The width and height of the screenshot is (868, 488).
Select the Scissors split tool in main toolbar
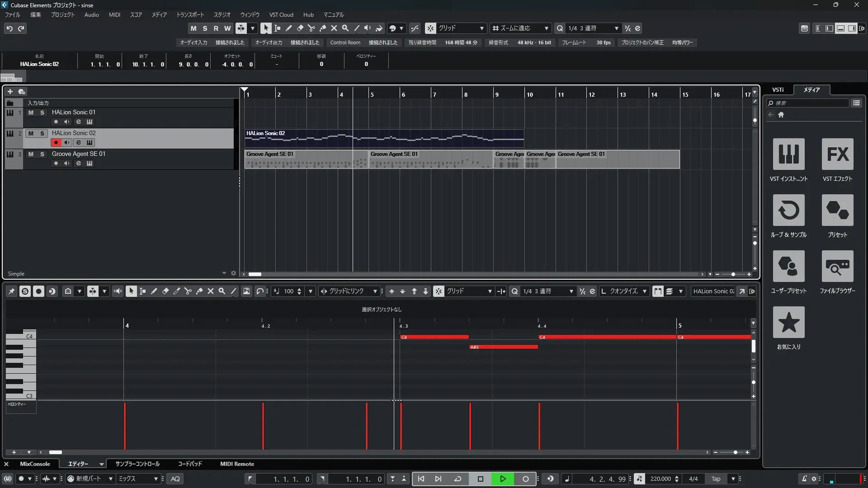tap(311, 28)
